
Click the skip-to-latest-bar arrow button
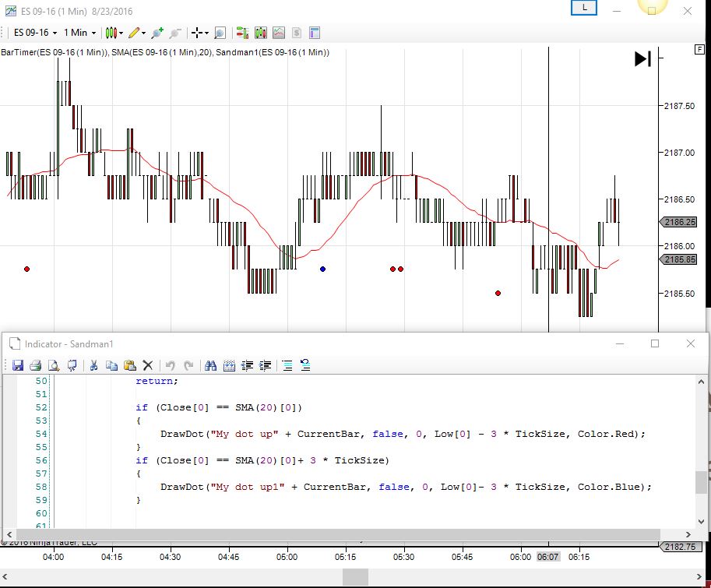pos(642,58)
